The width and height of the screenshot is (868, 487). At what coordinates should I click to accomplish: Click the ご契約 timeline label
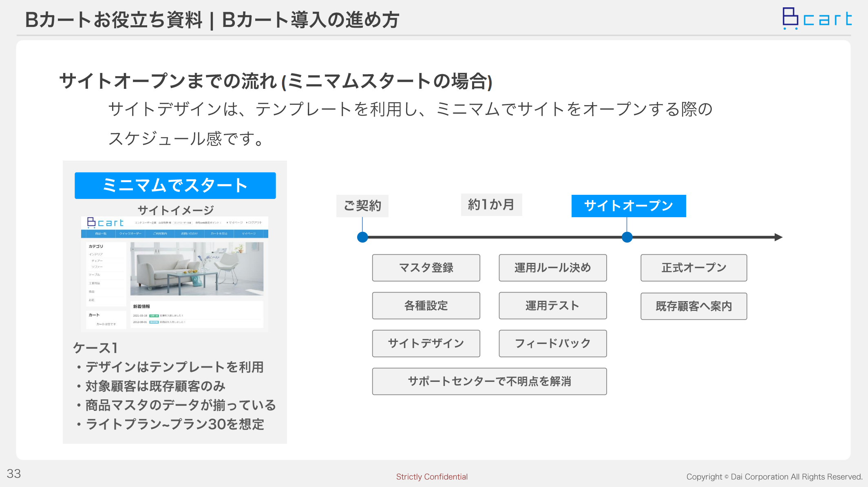[362, 206]
